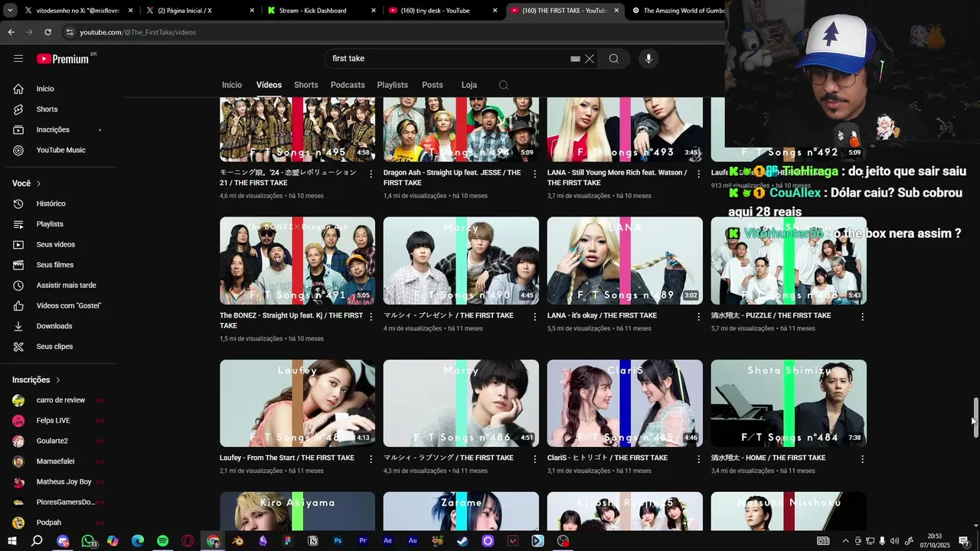This screenshot has height=551, width=980.
Task: Play Shota Shimizu HOME n°484 thumbnail
Action: 789,403
